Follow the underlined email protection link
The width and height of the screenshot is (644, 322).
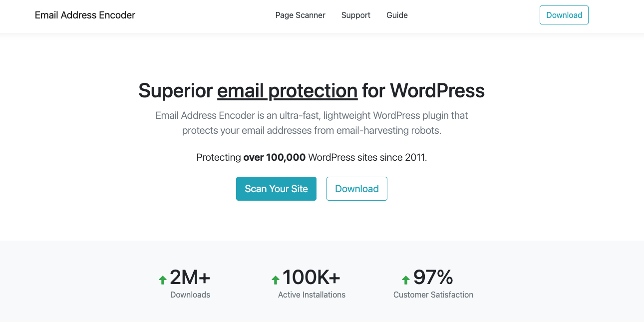click(x=288, y=91)
